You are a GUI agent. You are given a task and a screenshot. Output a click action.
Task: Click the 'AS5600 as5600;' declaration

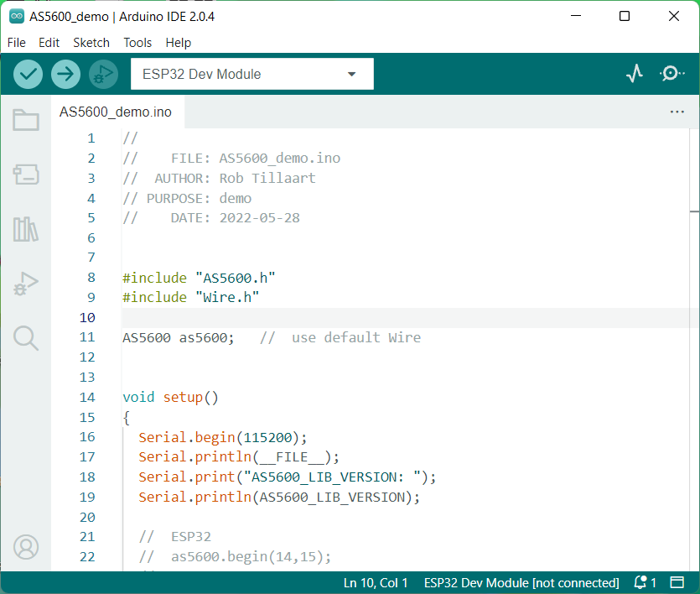179,337
